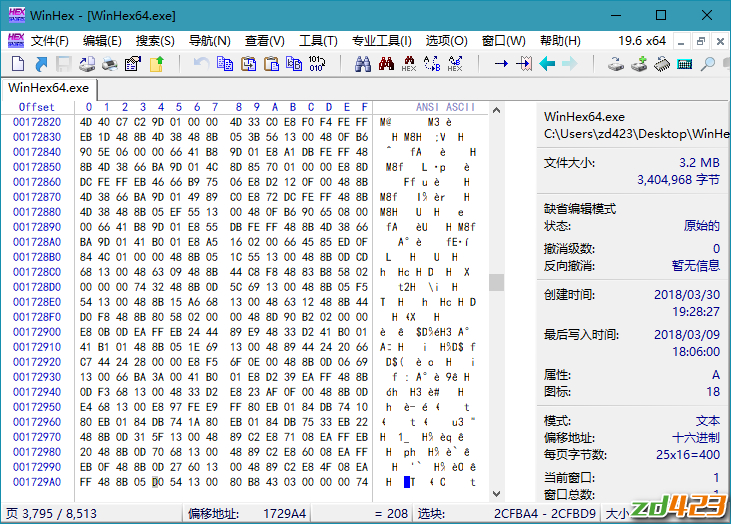Restore the inner document window
This screenshot has width=731, height=524.
(x=701, y=41)
